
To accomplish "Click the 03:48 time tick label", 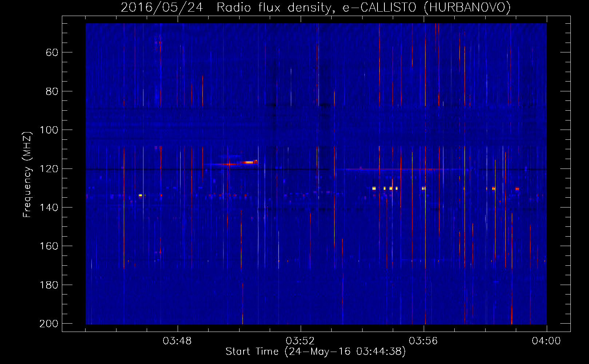I will [x=177, y=341].
